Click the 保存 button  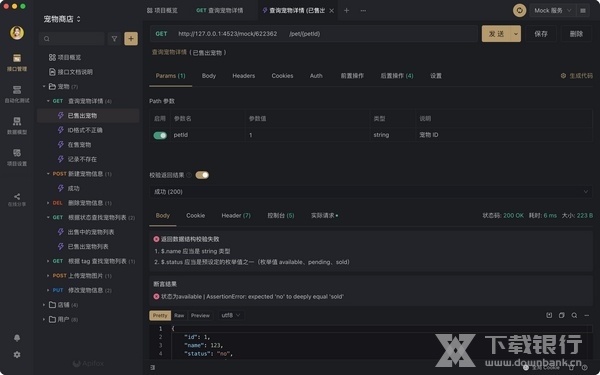(541, 34)
